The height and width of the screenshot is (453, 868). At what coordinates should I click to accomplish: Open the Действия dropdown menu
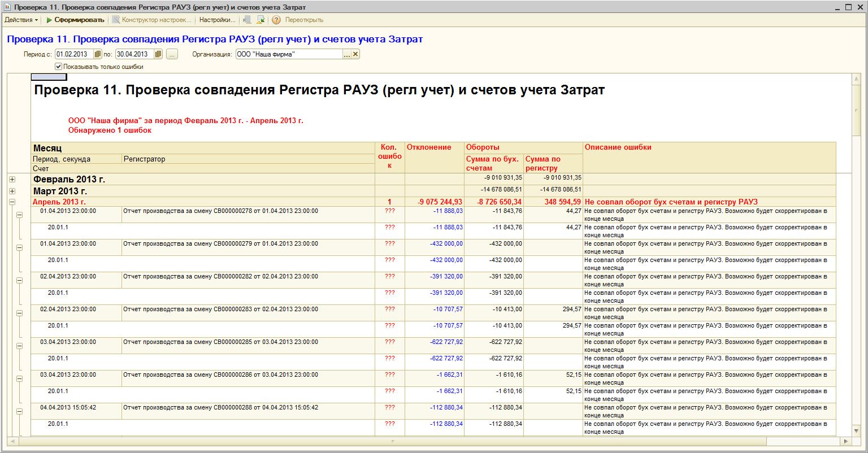pos(21,20)
